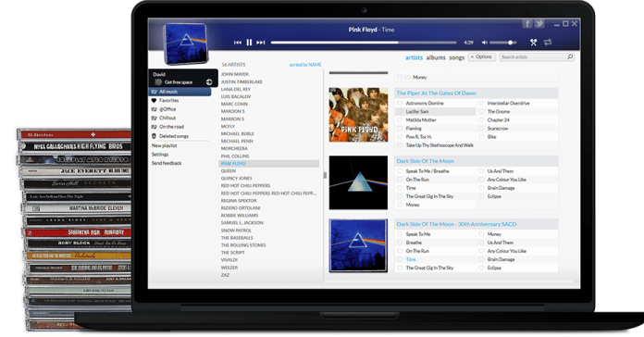Image resolution: width=644 pixels, height=337 pixels.
Task: Select artist WEEZER
Action: point(229,268)
